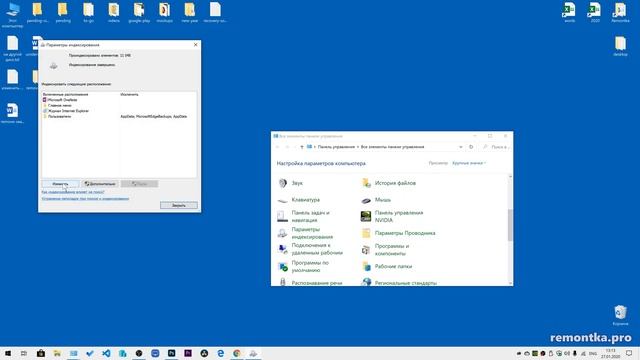The width and height of the screenshot is (640, 360).
Task: Open Мышь (Mouse) settings item
Action: click(376, 200)
